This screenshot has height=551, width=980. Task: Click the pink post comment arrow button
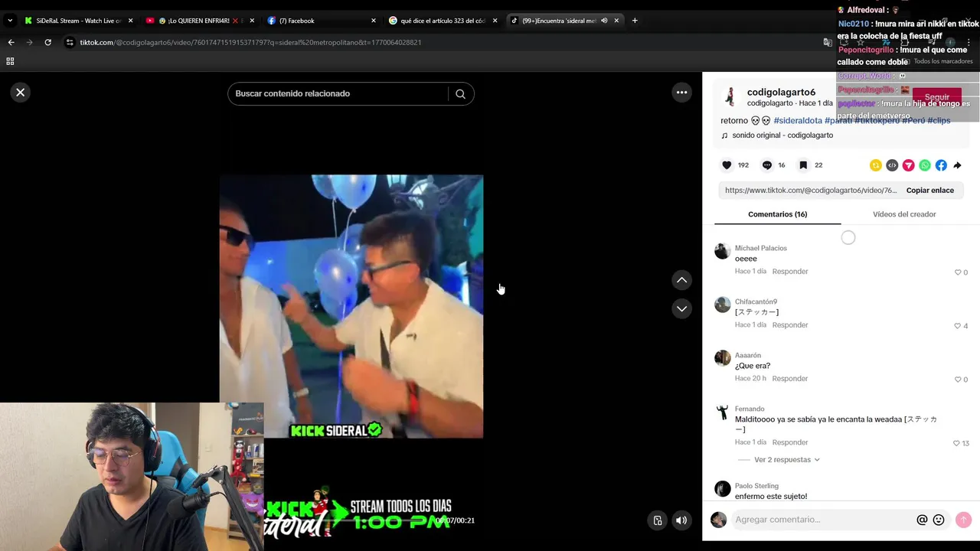click(963, 520)
